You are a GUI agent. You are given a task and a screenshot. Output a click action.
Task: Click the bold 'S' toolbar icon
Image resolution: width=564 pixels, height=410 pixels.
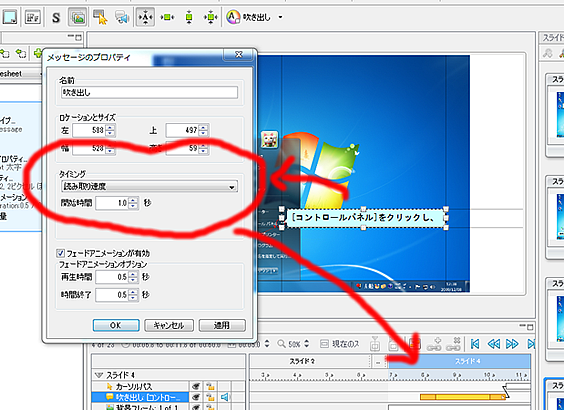click(x=56, y=17)
